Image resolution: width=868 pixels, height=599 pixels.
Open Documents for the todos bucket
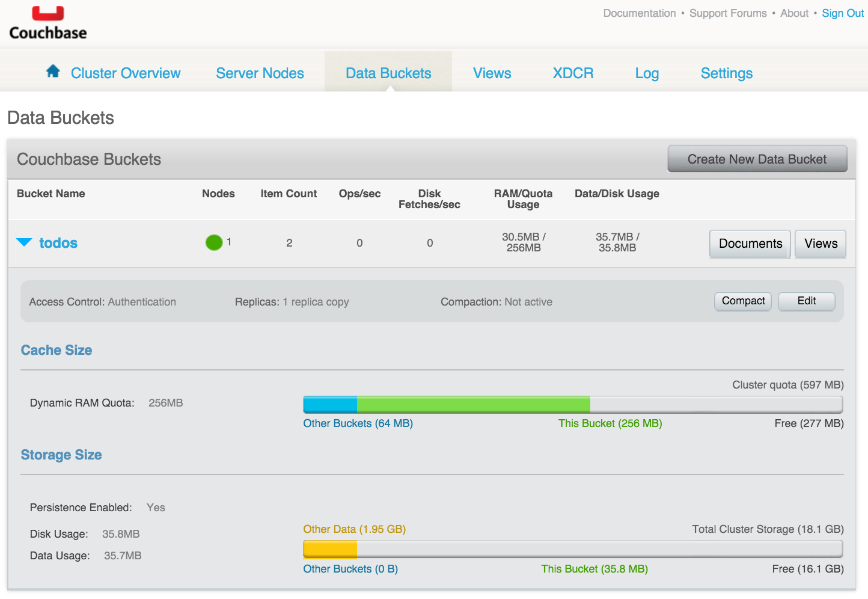(x=750, y=244)
